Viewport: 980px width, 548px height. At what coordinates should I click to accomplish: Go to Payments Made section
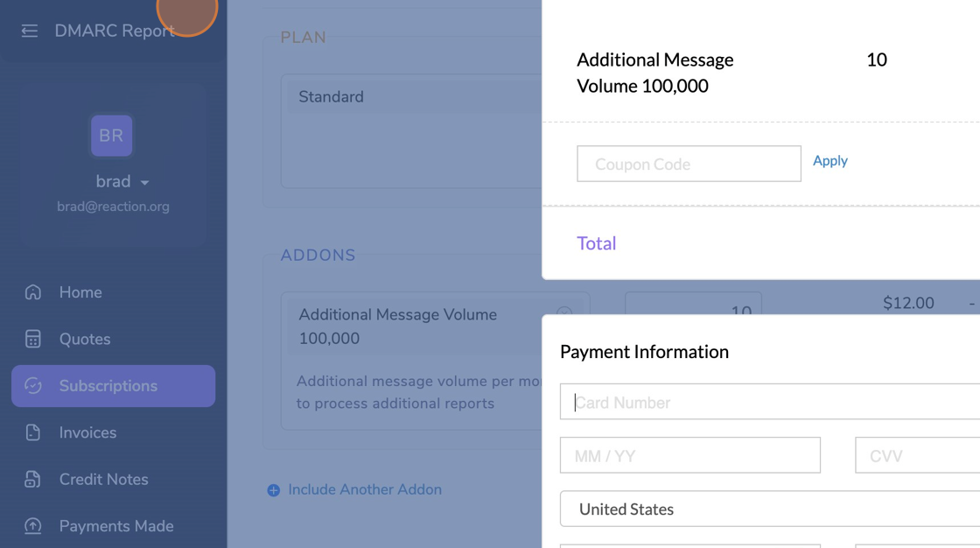pyautogui.click(x=116, y=526)
